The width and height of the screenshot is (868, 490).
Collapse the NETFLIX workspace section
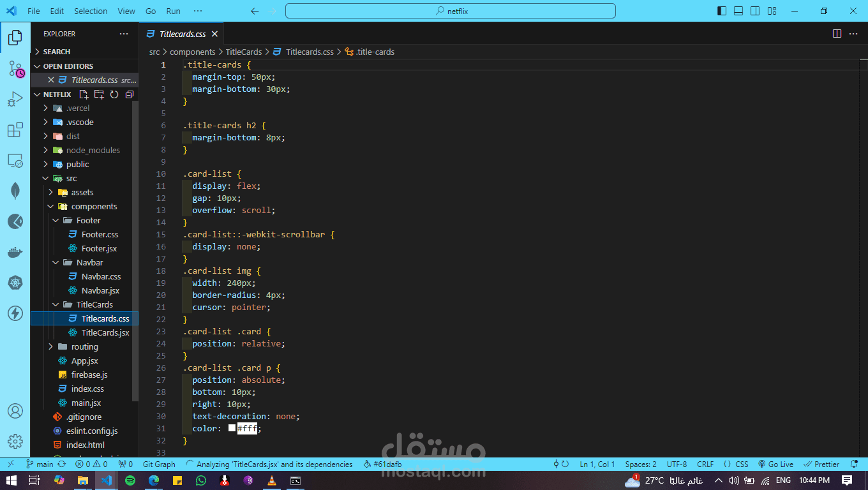point(57,94)
